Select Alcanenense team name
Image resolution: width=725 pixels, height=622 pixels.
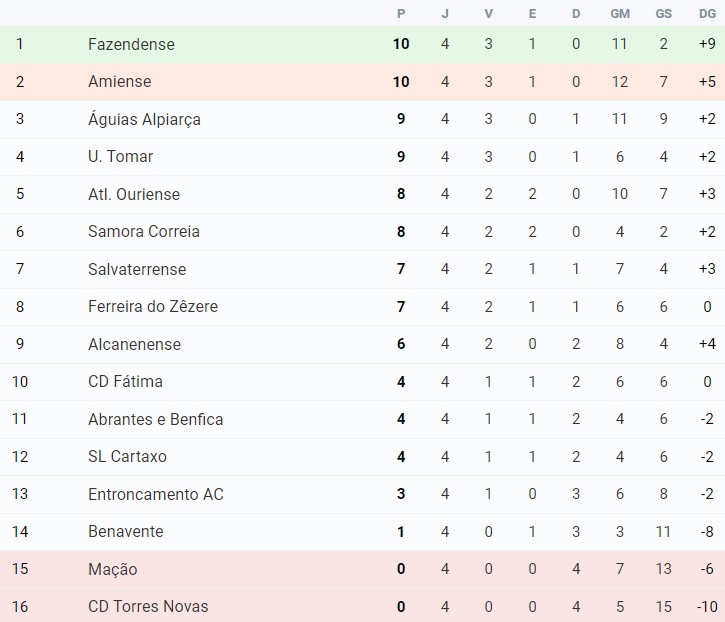coord(134,344)
